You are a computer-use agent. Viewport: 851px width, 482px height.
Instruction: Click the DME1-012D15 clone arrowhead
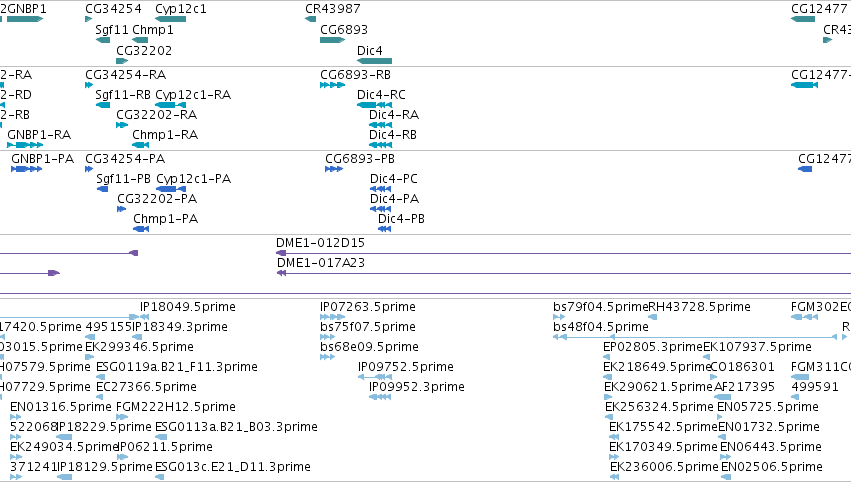pyautogui.click(x=281, y=253)
